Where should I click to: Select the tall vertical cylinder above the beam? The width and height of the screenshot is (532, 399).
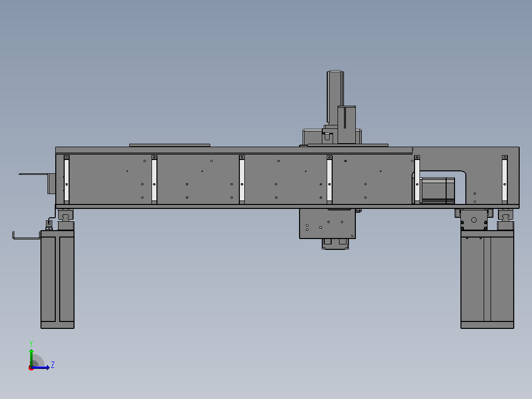pyautogui.click(x=335, y=97)
